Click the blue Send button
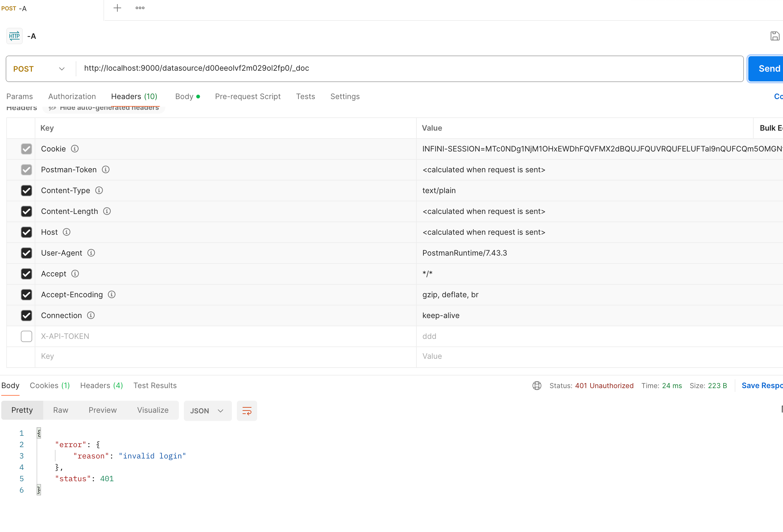This screenshot has height=532, width=783. (768, 69)
